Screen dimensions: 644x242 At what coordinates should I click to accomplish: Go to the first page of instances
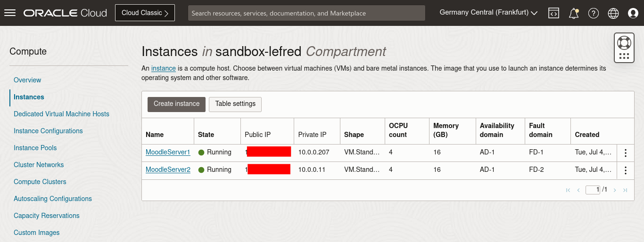(568, 190)
